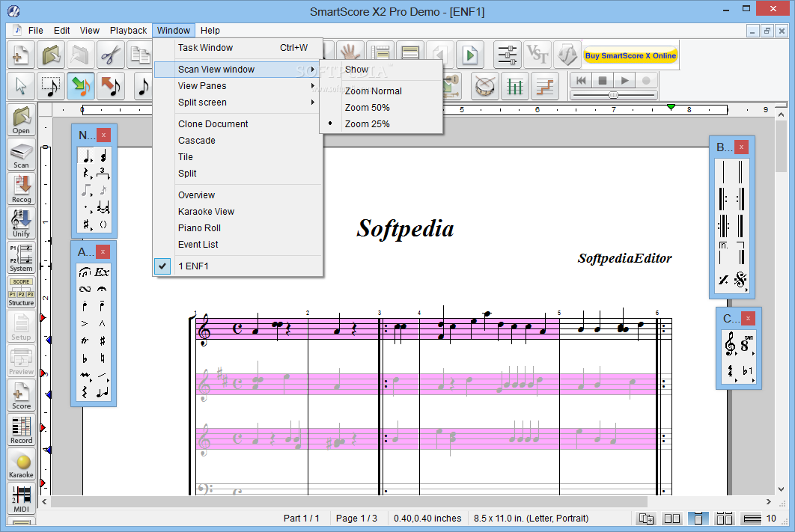
Task: Open the Playback menu
Action: 128,31
